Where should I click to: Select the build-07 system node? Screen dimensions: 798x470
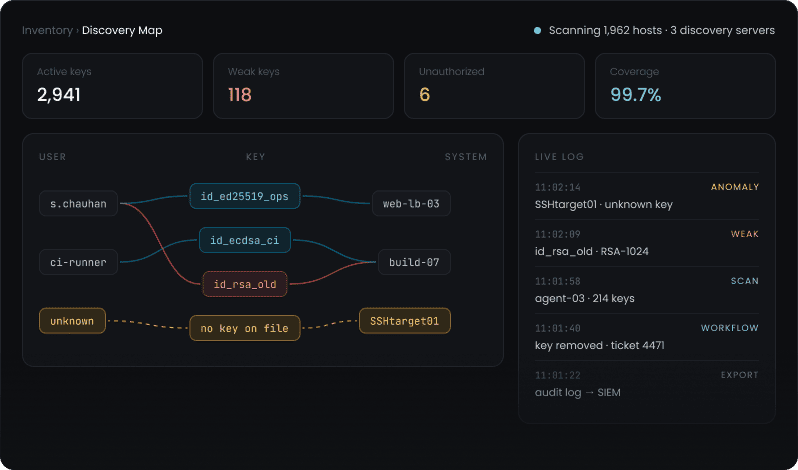pyautogui.click(x=414, y=262)
